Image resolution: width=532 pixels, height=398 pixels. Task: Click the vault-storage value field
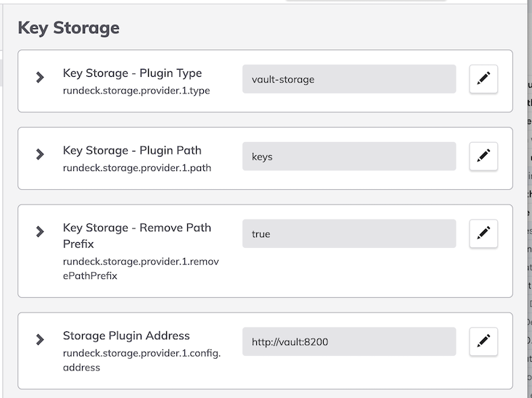coord(349,79)
